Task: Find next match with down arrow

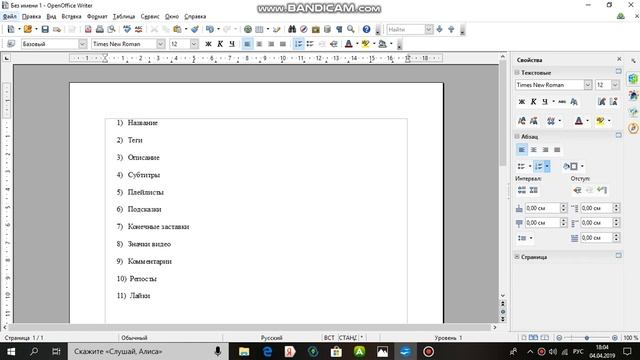Action: point(440,29)
